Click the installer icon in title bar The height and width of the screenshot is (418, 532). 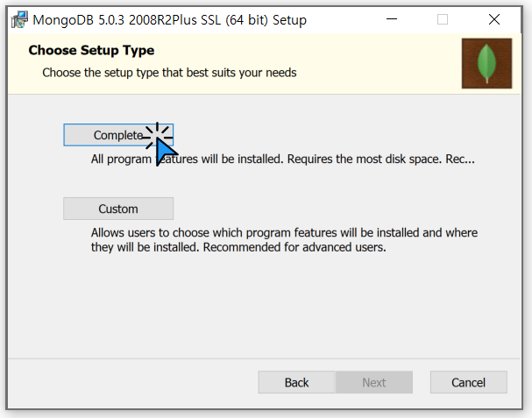(x=19, y=19)
